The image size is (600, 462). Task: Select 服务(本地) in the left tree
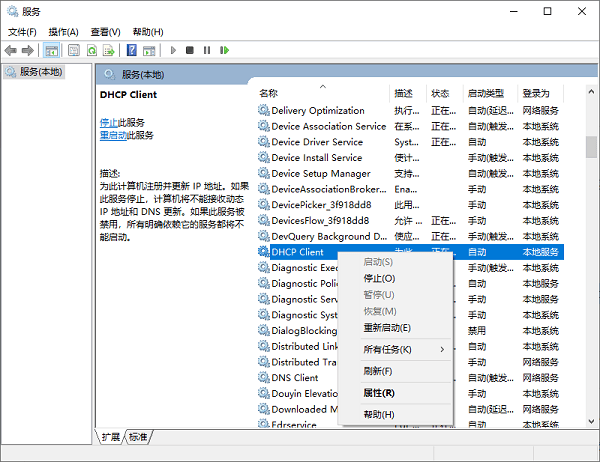pyautogui.click(x=40, y=72)
